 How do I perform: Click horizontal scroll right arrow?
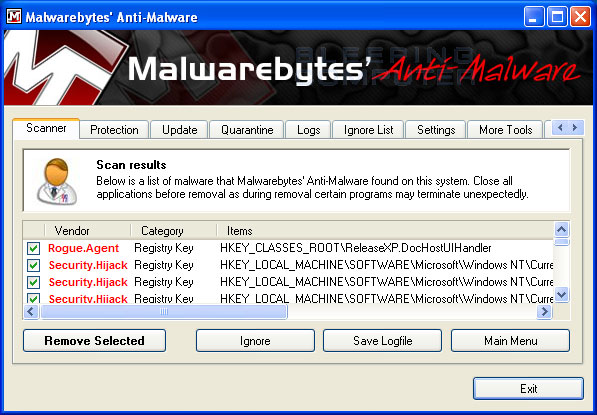pyautogui.click(x=544, y=312)
